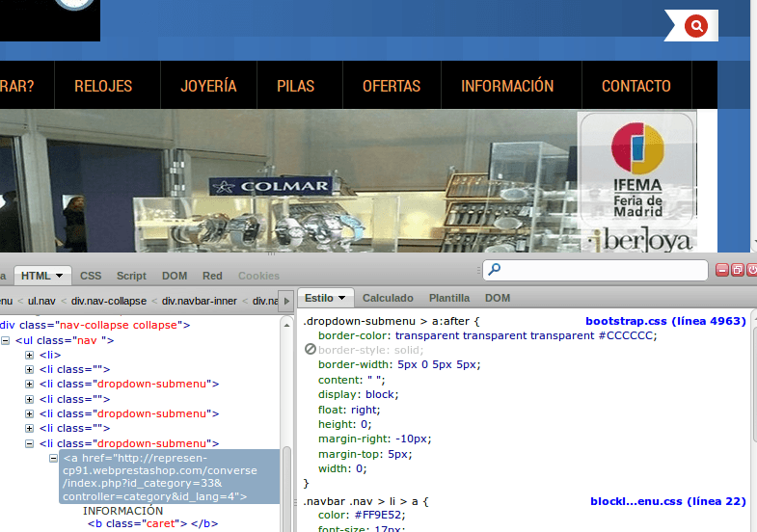Open OFERTAS in the site menu

392,86
